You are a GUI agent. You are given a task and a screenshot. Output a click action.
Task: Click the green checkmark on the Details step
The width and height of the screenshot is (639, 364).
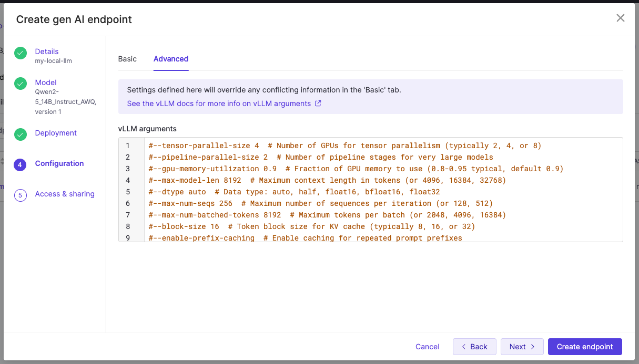pos(20,53)
